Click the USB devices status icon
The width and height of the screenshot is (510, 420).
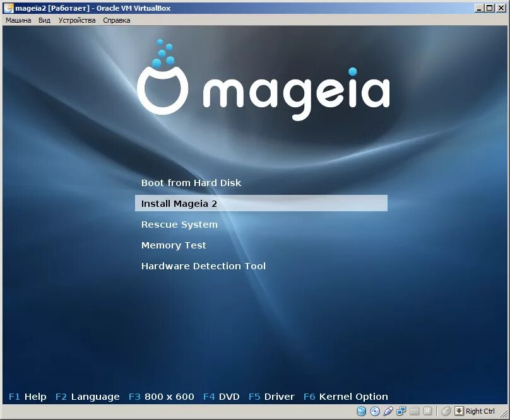[x=388, y=411]
